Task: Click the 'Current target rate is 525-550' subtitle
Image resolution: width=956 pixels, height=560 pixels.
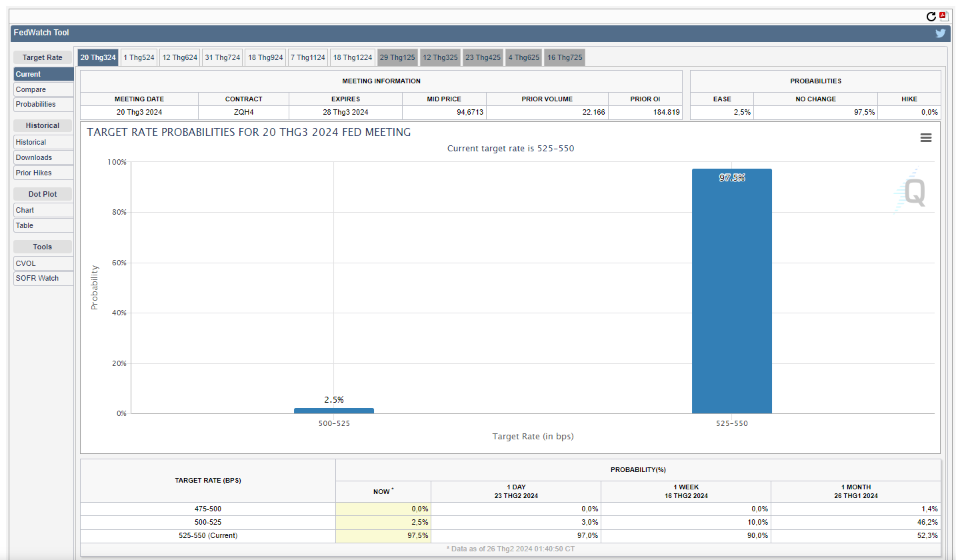Action: tap(511, 149)
